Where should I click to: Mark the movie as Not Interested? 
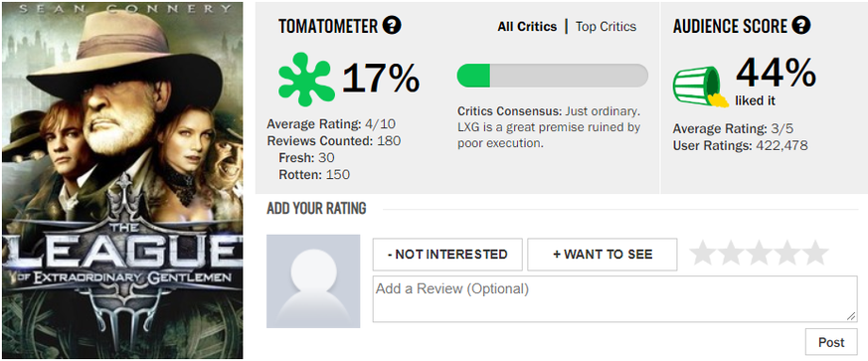[447, 255]
